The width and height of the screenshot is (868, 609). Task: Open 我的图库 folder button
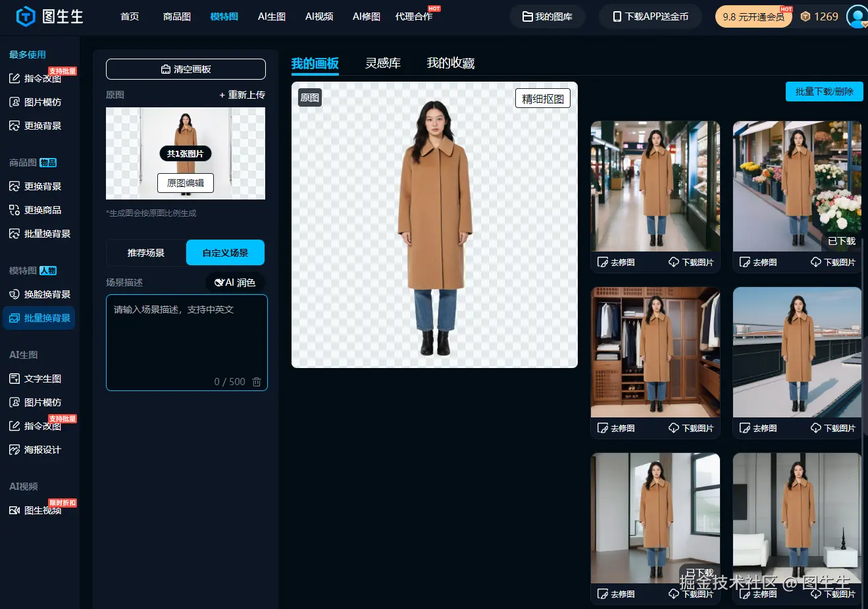coord(548,16)
